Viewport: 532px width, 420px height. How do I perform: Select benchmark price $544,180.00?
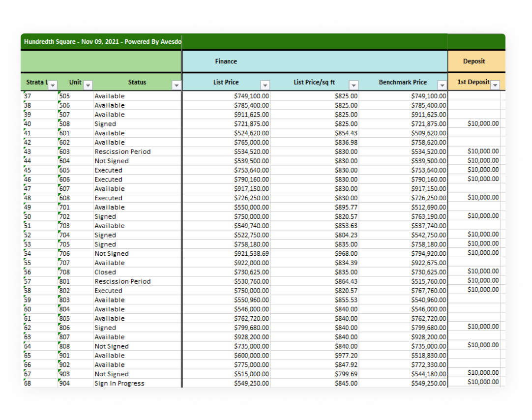pyautogui.click(x=403, y=374)
